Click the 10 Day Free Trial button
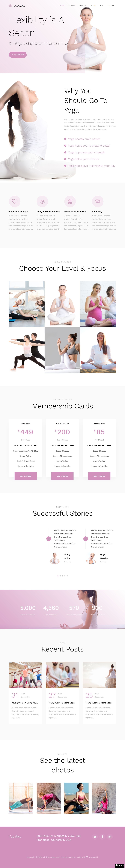The width and height of the screenshot is (125, 868). click(x=18, y=55)
